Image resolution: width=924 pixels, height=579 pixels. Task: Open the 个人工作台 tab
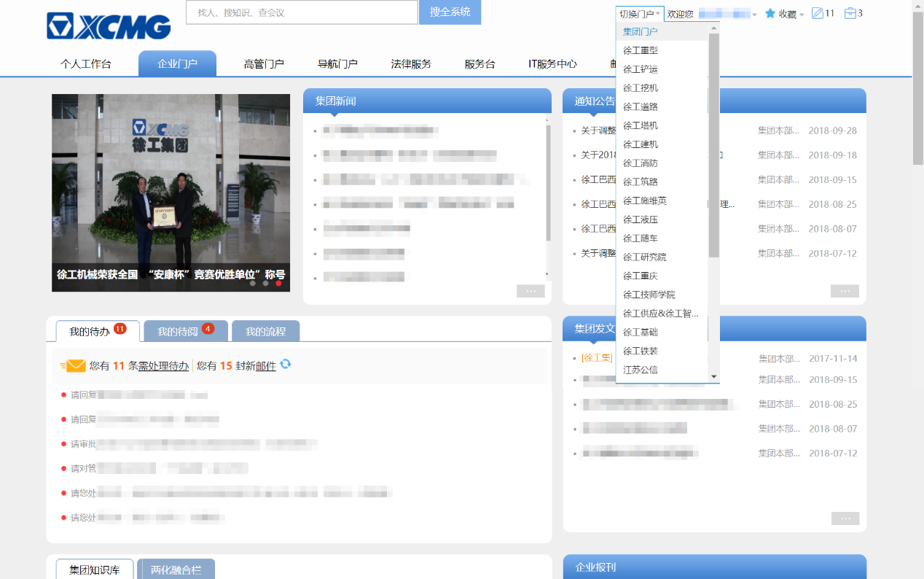[86, 64]
